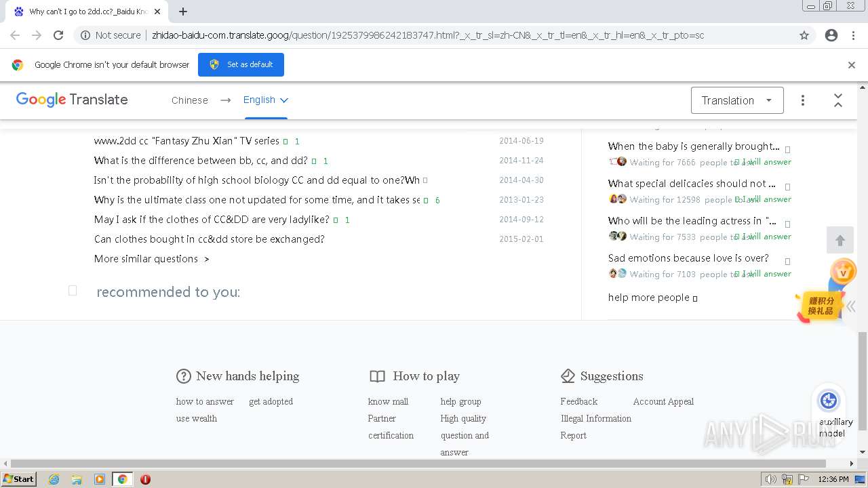Expand the English language dropdown
Screen dimensions: 868x488
[266, 100]
